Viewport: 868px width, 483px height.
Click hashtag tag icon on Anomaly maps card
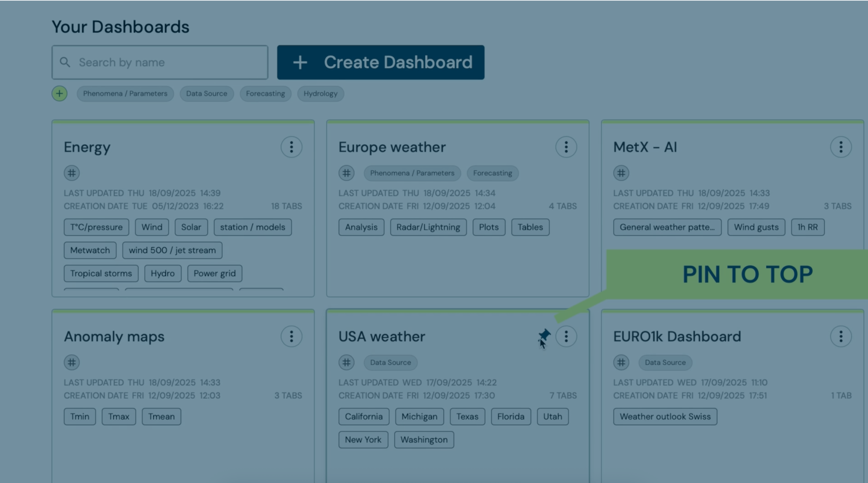[x=71, y=363]
